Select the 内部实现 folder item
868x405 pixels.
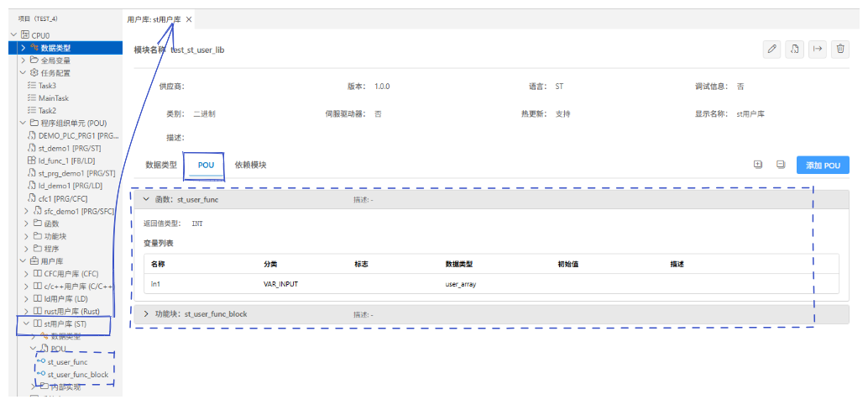(65, 387)
